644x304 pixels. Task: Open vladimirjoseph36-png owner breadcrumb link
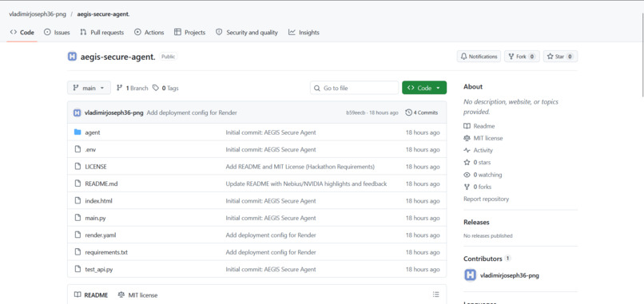click(x=38, y=14)
